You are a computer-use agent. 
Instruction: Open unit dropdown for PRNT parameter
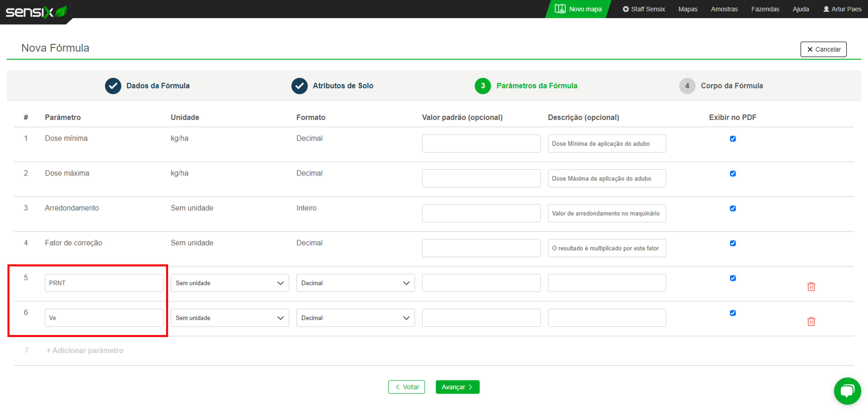coord(229,283)
